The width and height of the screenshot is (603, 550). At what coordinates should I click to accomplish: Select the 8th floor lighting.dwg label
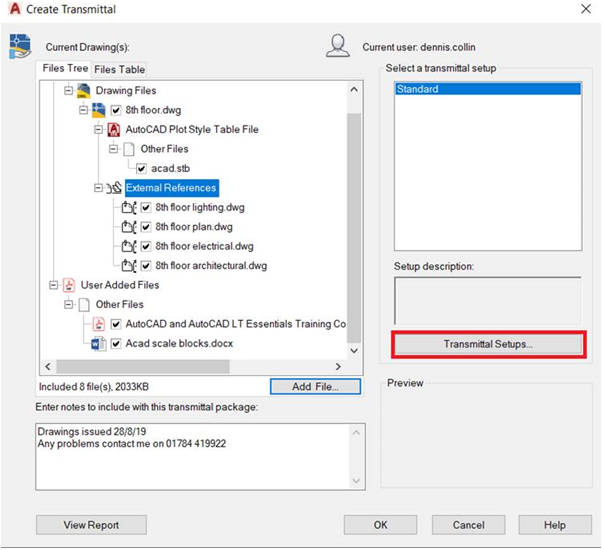tap(200, 208)
